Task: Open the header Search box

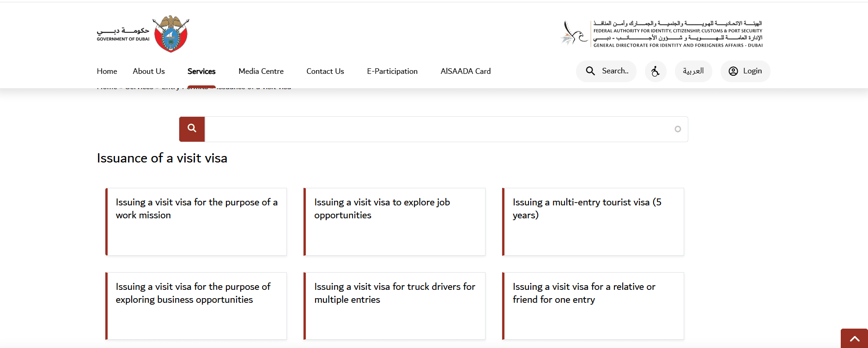Action: click(606, 71)
